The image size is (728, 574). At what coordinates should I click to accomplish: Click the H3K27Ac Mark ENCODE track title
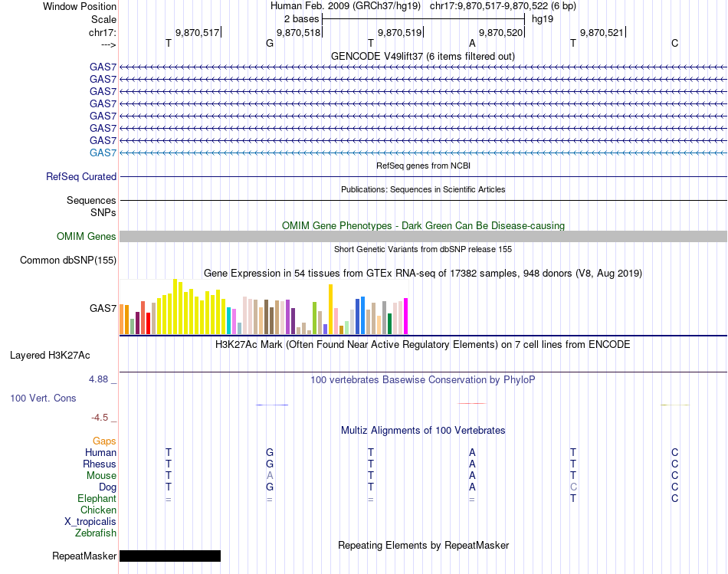[x=423, y=345]
